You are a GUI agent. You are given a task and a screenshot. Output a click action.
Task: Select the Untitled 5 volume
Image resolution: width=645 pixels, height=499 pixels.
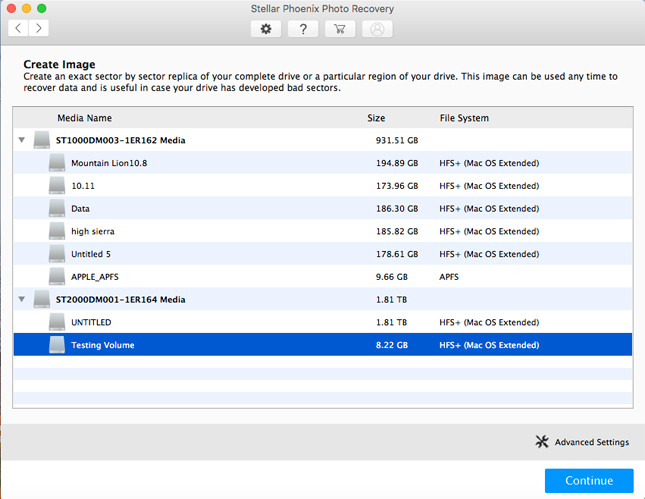click(x=323, y=254)
